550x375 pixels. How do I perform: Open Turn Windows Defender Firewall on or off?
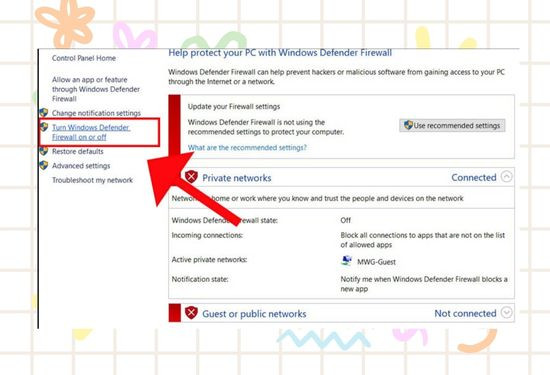[x=91, y=132]
